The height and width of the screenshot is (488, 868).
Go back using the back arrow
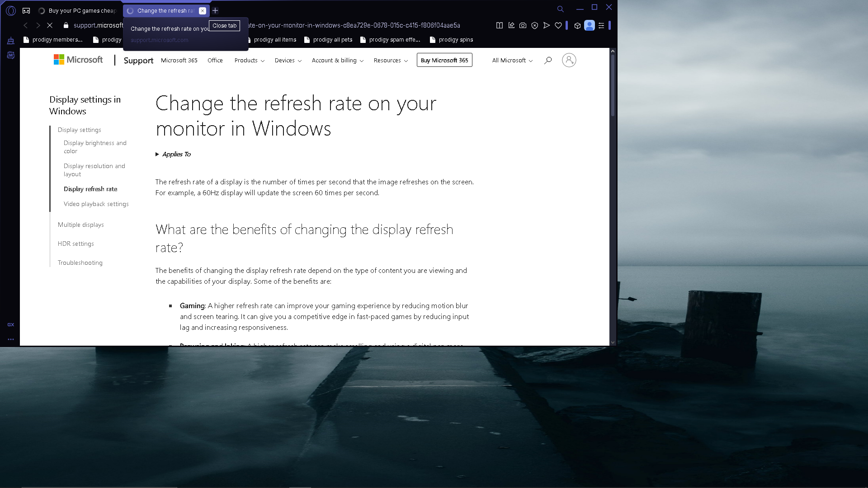pos(26,25)
